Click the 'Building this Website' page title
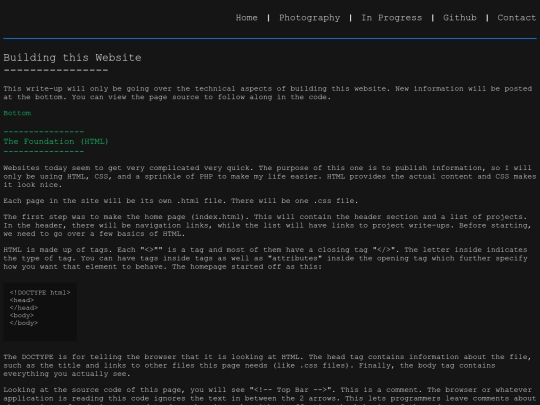This screenshot has height=405, width=540. (72, 58)
